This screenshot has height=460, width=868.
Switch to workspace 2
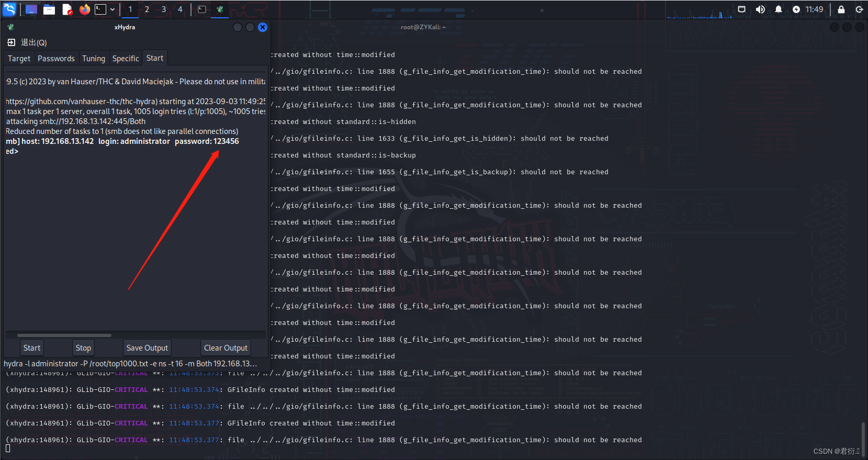pyautogui.click(x=147, y=9)
